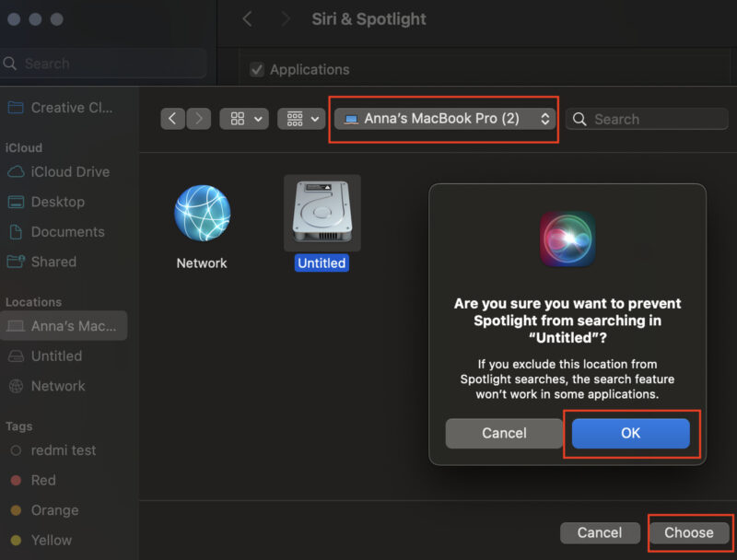Image resolution: width=737 pixels, height=560 pixels.
Task: Uncheck the Applications checkbox
Action: tap(255, 69)
